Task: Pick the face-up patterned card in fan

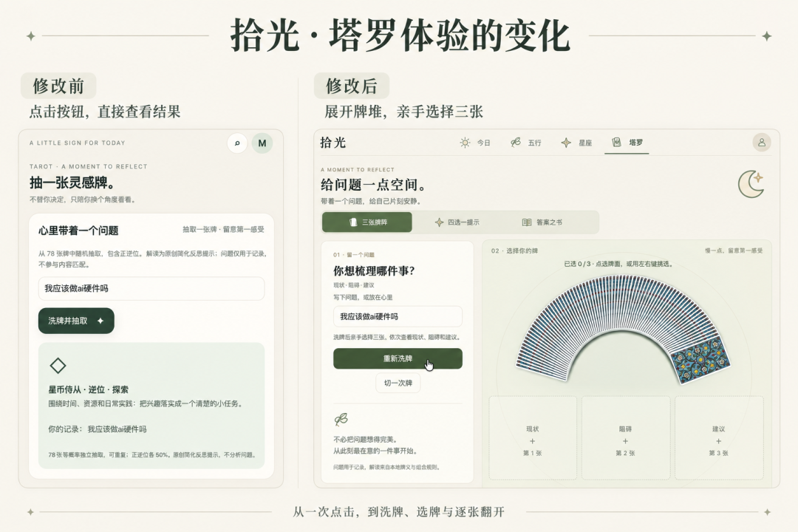Action: [x=700, y=359]
